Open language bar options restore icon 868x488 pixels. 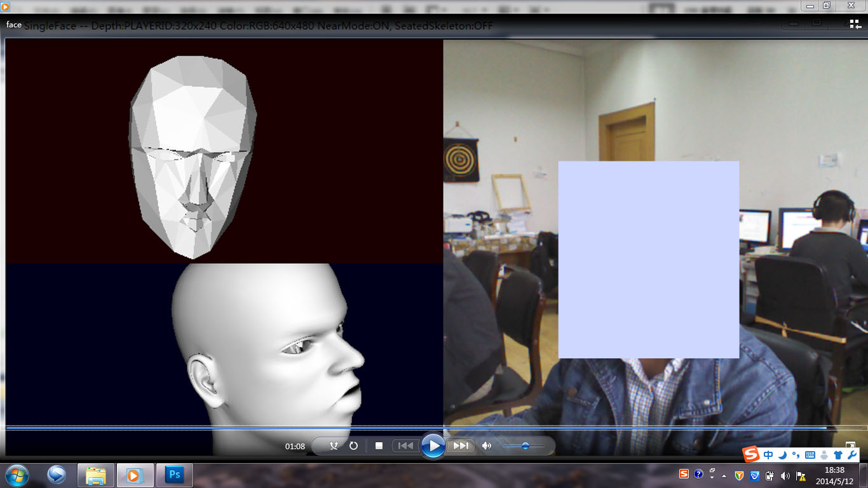pyautogui.click(x=712, y=471)
